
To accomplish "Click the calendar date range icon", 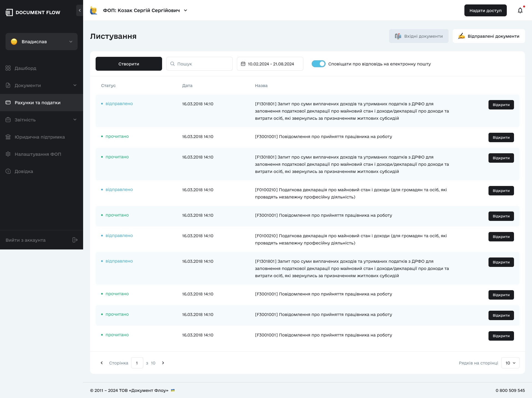I will [x=242, y=63].
